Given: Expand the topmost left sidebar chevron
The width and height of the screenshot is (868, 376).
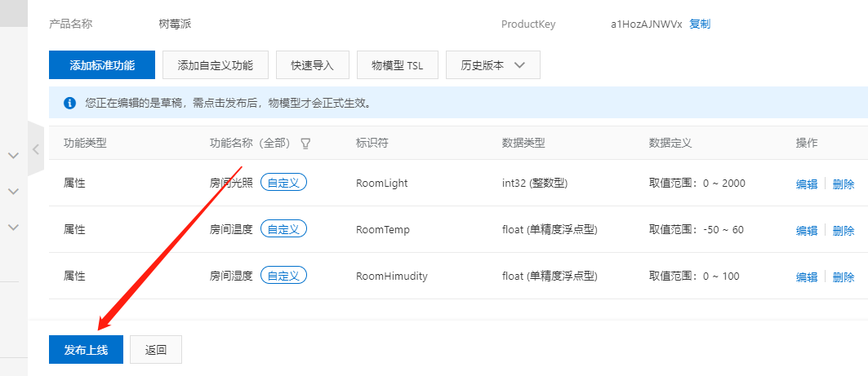Looking at the screenshot, I should 13,155.
